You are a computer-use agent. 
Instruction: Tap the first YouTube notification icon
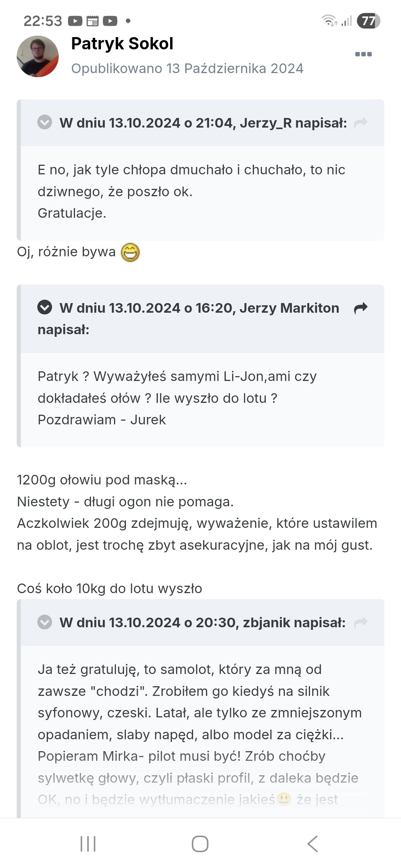75,21
